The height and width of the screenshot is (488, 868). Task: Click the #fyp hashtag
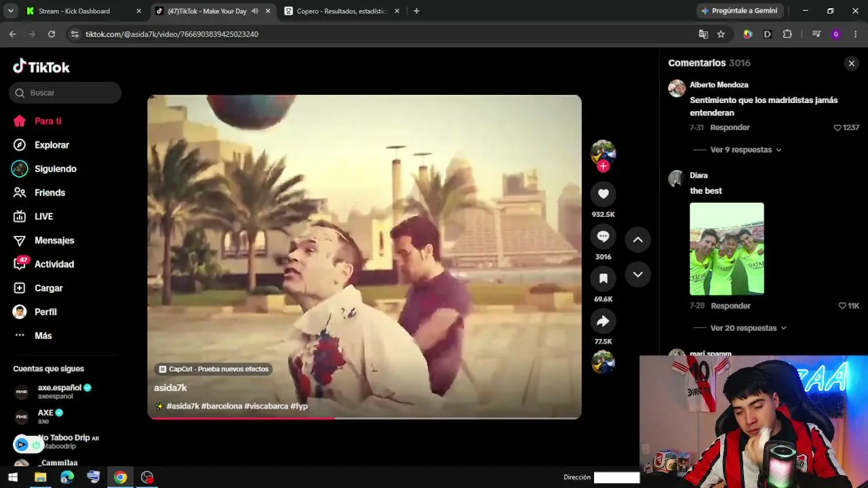[299, 406]
